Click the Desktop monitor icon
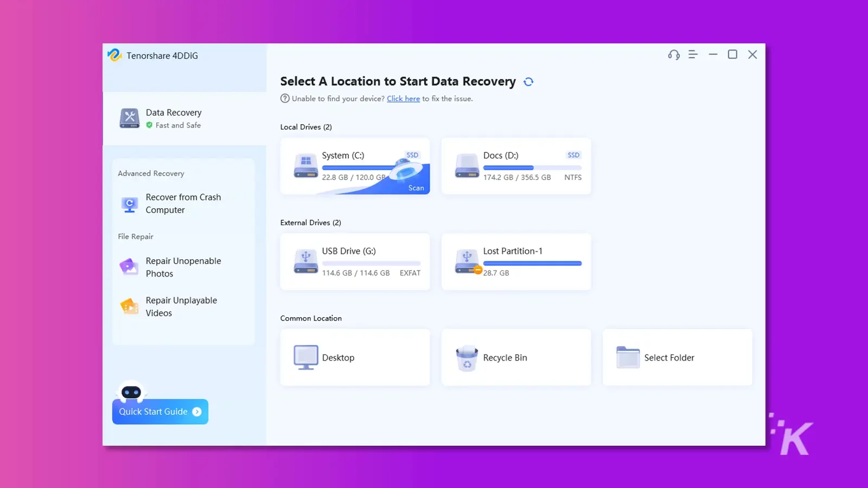 pos(306,357)
